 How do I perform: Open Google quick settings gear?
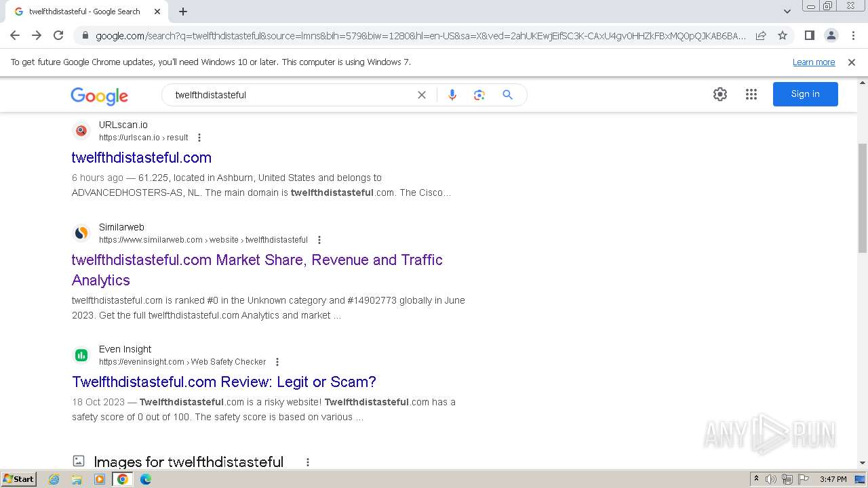coord(720,94)
